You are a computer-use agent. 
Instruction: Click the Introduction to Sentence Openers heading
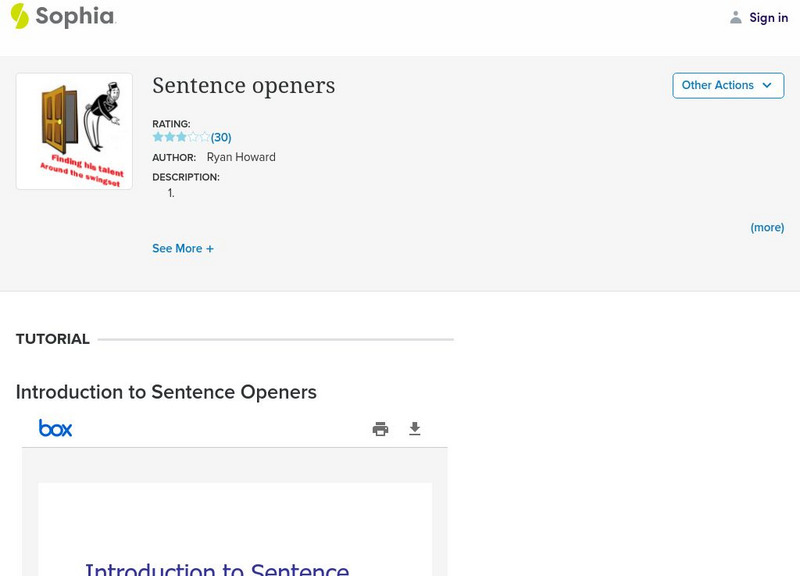click(166, 392)
